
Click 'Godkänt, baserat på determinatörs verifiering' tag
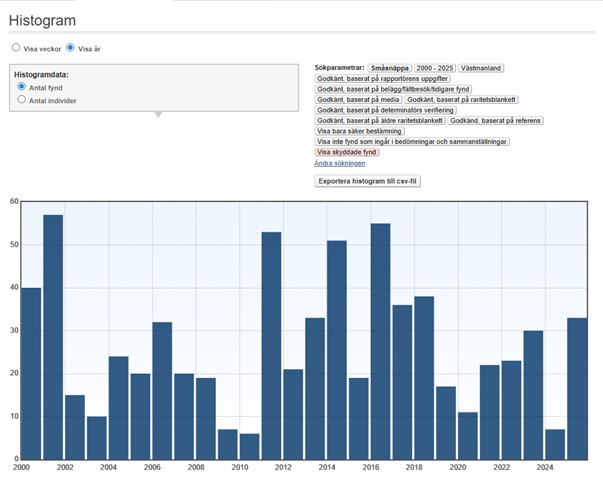385,110
